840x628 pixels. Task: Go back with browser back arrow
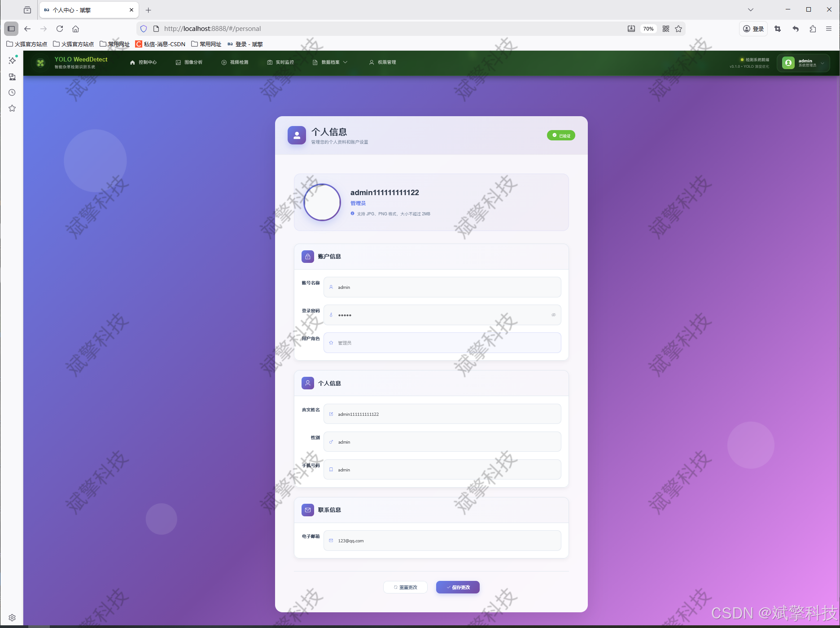(27, 29)
